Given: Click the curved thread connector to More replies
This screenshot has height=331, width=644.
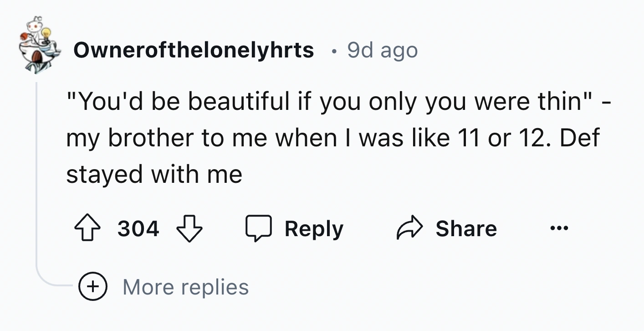Looking at the screenshot, I should click(50, 283).
